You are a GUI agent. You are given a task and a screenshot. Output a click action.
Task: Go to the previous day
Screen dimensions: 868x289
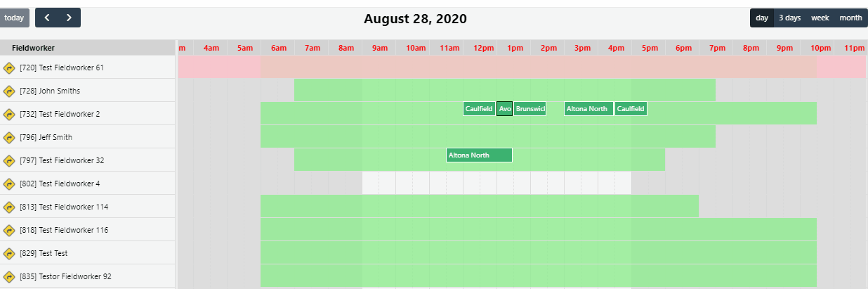(47, 18)
